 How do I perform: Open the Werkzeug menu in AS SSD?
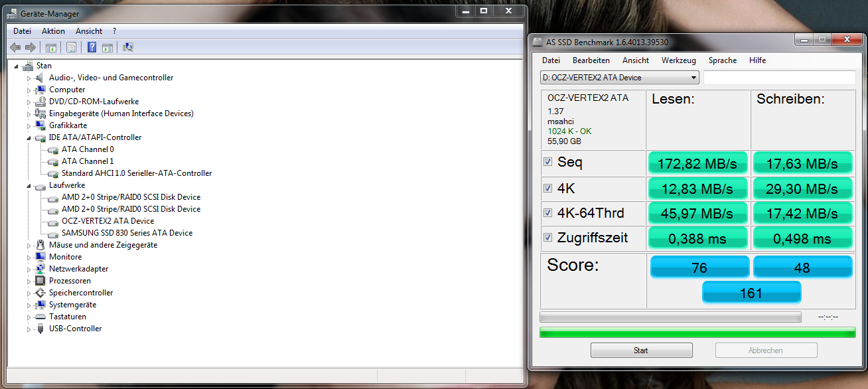tap(678, 60)
